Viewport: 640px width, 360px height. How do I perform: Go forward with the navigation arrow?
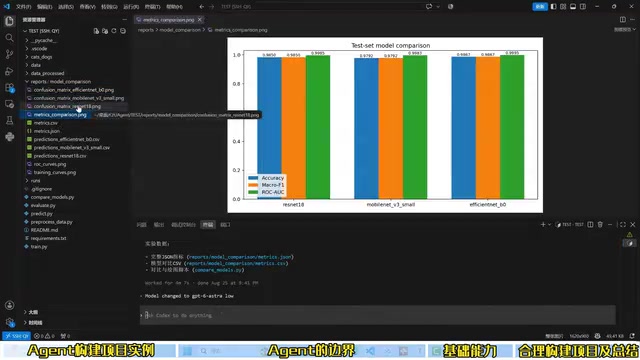click(211, 7)
